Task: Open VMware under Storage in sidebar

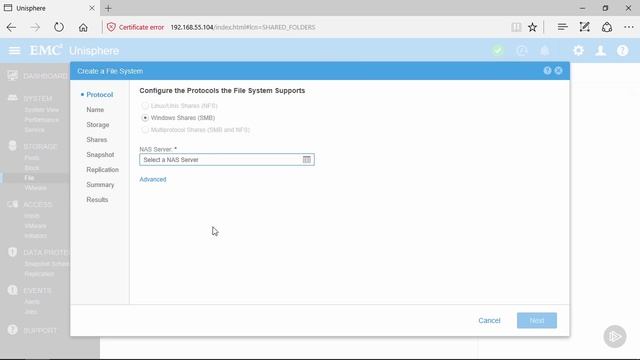Action: point(36,188)
